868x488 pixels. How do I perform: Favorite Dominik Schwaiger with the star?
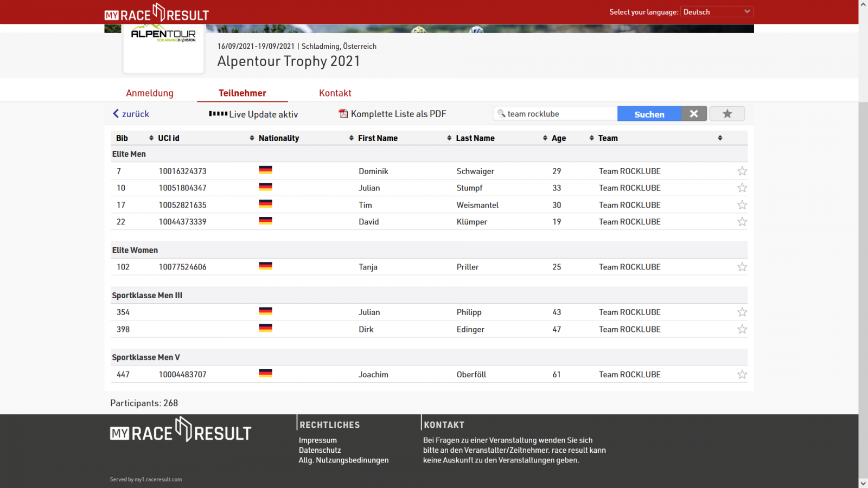(742, 171)
